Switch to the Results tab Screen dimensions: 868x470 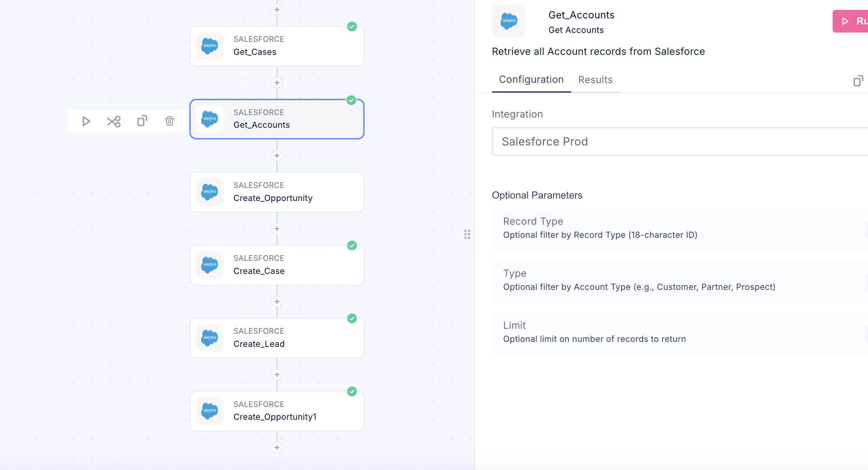tap(595, 80)
